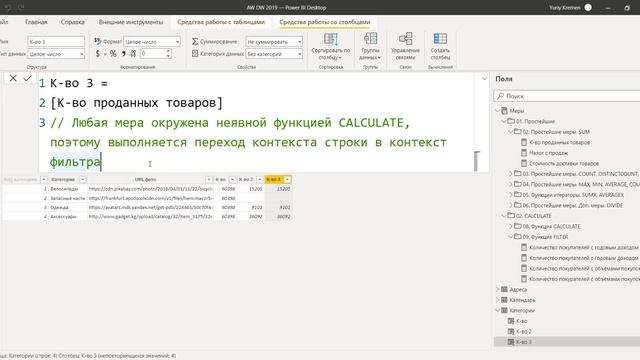Expand folder 08. Функция CALCULATE
The width and height of the screenshot is (640, 360).
tap(511, 226)
